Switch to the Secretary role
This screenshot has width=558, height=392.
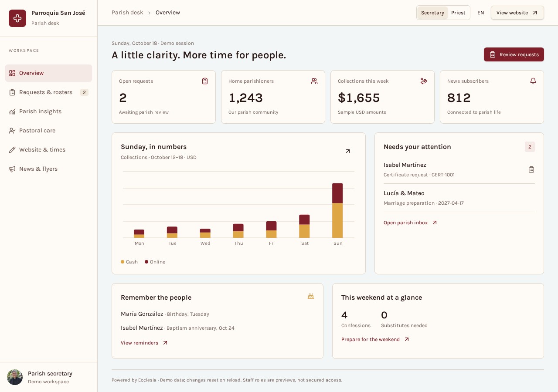point(432,13)
